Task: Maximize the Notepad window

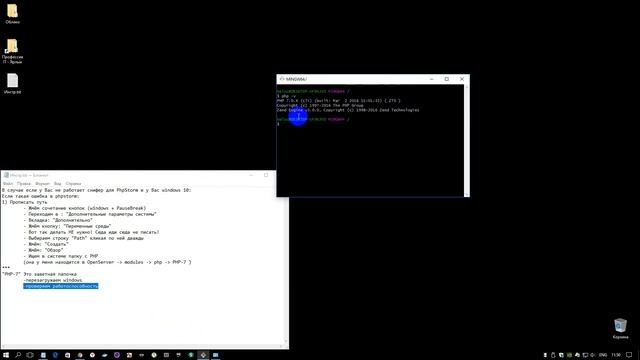Action: click(266, 175)
